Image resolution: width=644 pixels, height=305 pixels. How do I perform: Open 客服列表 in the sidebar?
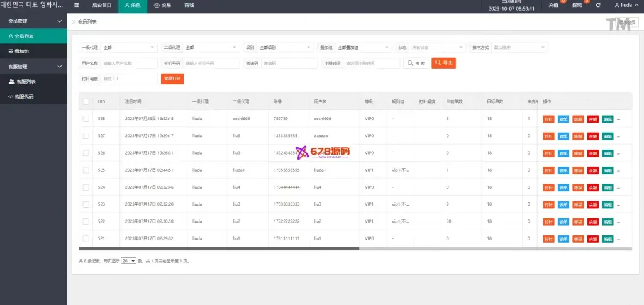pyautogui.click(x=25, y=81)
